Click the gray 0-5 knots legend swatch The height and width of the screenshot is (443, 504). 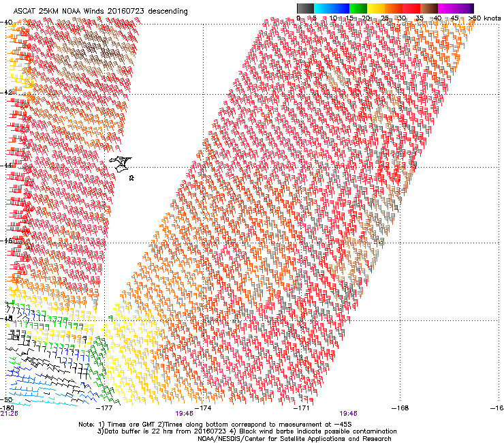(x=305, y=8)
